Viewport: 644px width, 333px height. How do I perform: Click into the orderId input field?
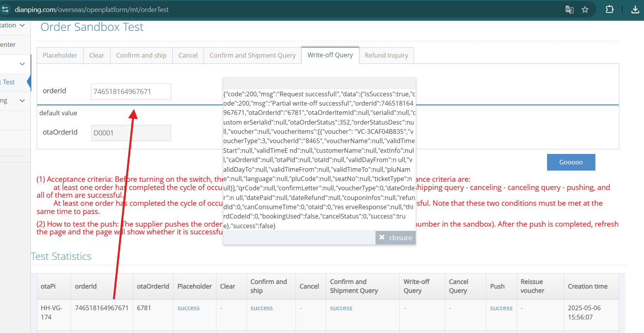[131, 92]
